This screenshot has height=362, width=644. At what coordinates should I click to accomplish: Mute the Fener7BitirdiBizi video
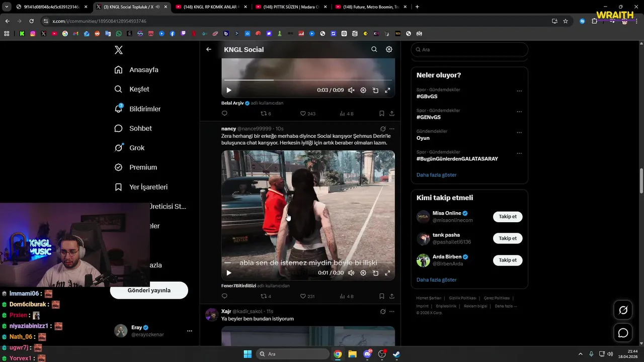point(351,273)
